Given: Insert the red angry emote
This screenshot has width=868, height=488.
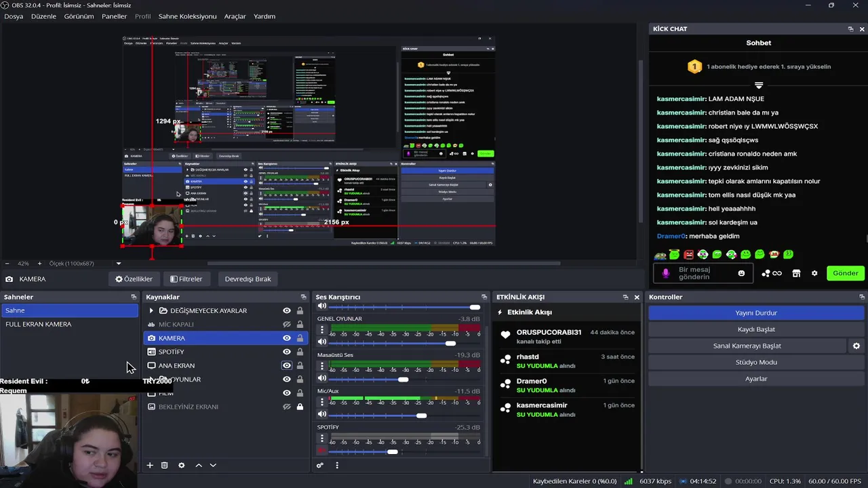Looking at the screenshot, I should pos(688,255).
